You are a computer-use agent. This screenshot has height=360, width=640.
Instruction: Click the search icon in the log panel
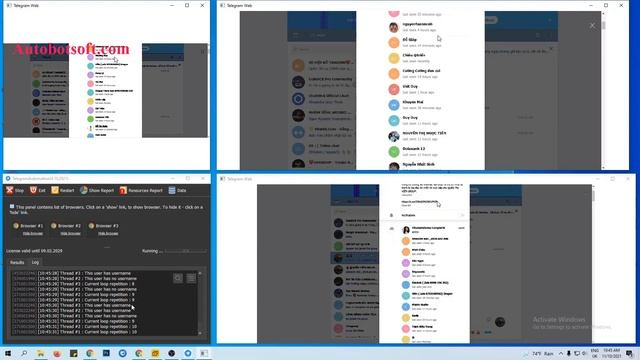(178, 278)
